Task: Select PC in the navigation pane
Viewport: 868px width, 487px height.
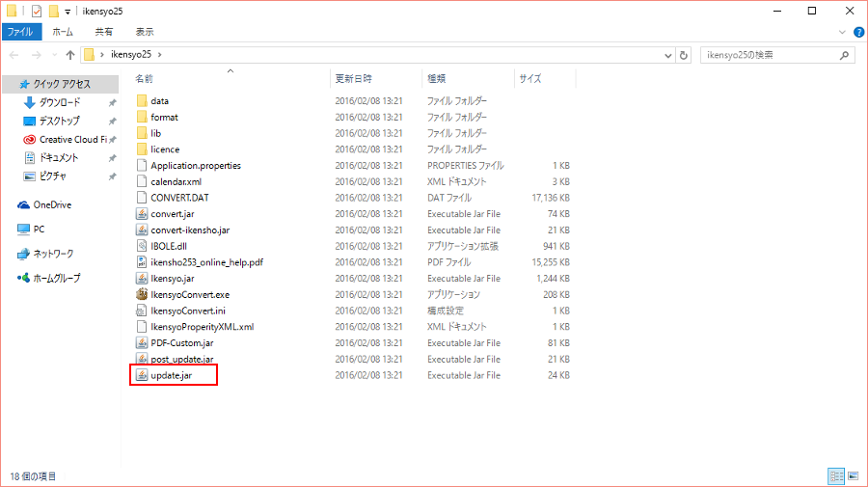Action: click(x=39, y=230)
